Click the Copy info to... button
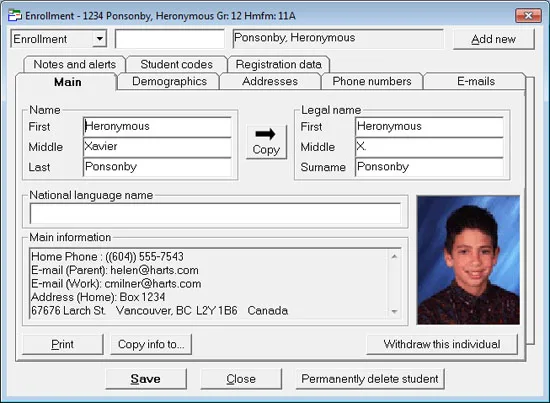Screen dimensions: 550x403 click(x=151, y=344)
